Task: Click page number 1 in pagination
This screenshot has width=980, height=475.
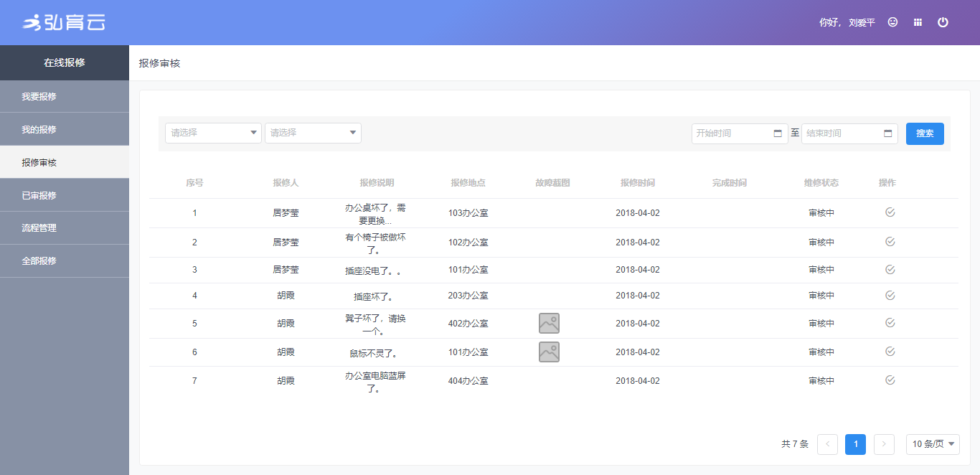Action: coord(855,444)
